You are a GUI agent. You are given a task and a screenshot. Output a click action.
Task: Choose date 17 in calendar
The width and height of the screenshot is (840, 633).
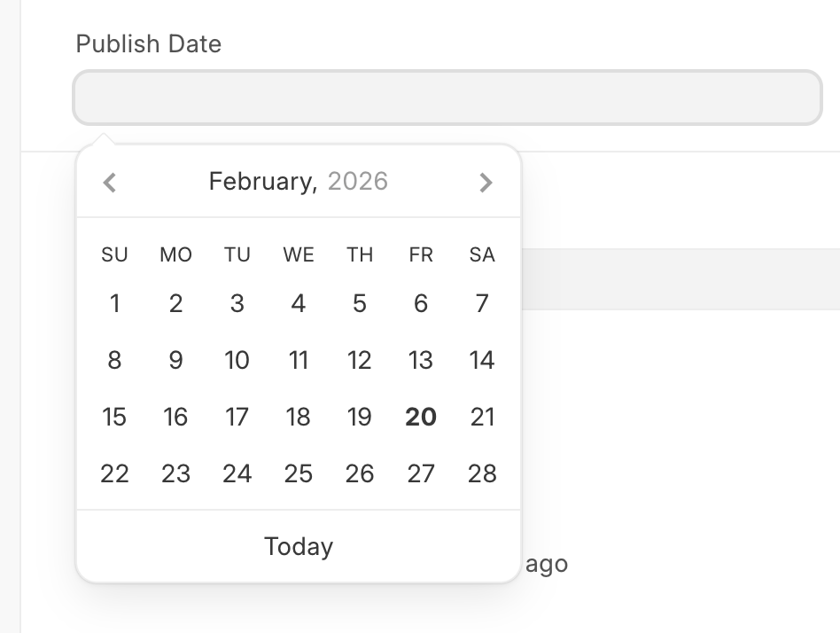(237, 417)
